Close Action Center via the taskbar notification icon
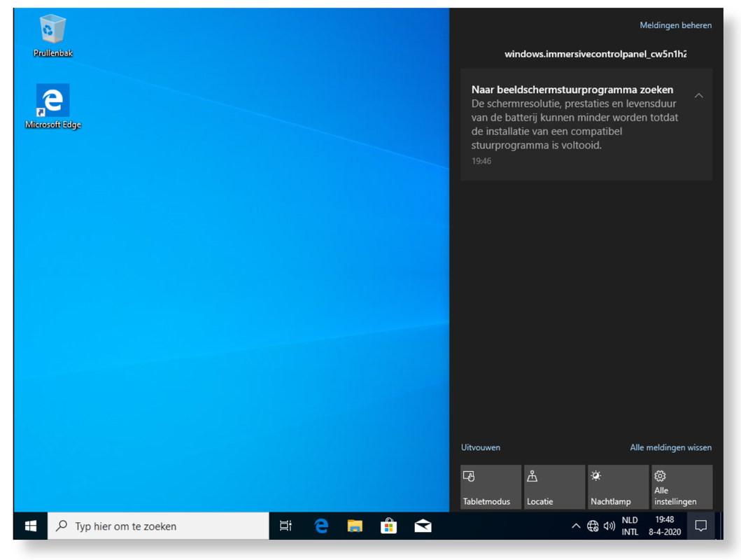 coord(701,526)
